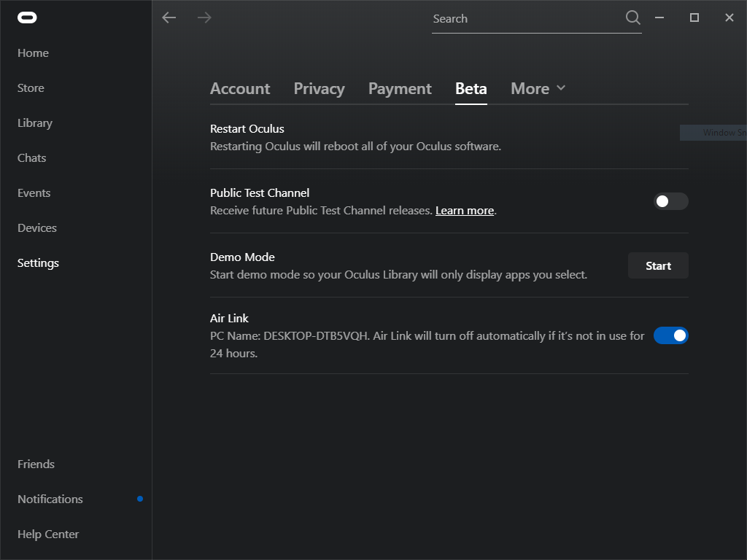Switch to the Account tab
The width and height of the screenshot is (747, 560).
tap(240, 88)
